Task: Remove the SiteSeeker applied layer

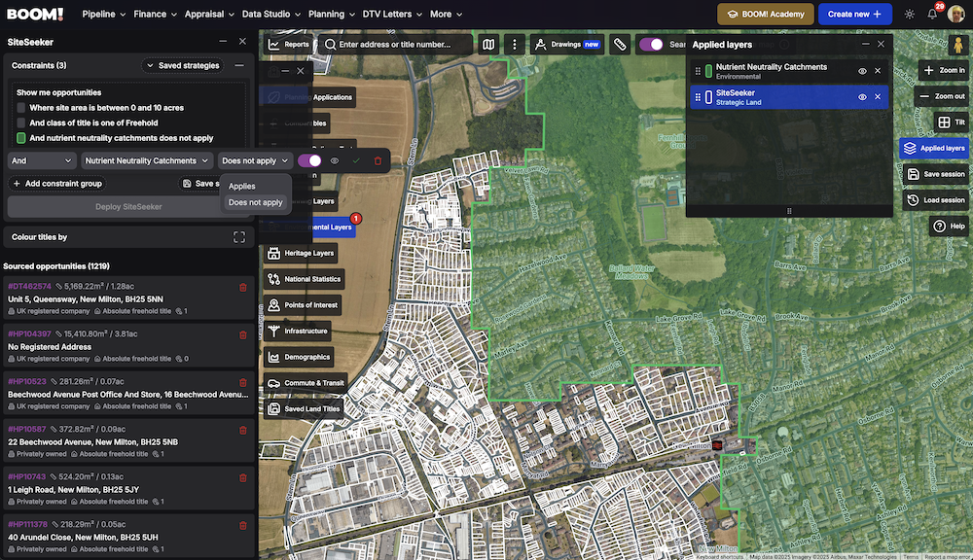Action: click(878, 97)
